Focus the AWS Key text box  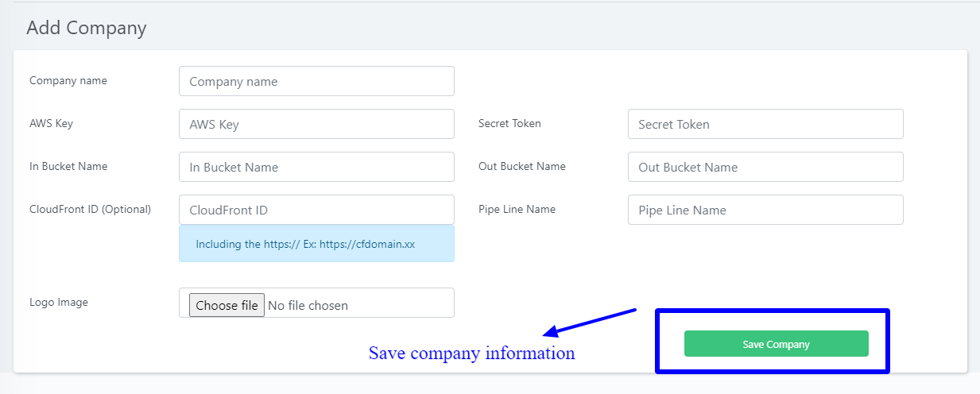(316, 124)
